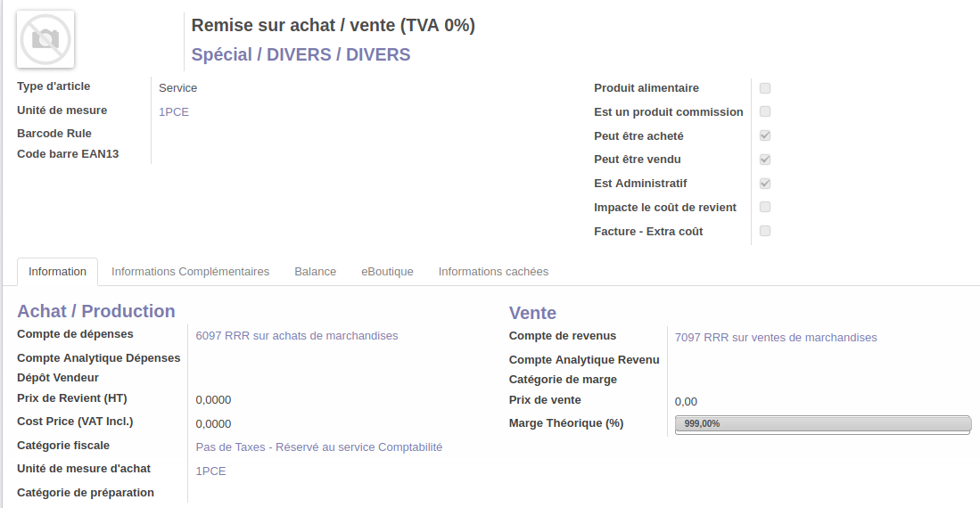The width and height of the screenshot is (980, 508).
Task: Open the eBoutique tab
Action: point(387,271)
